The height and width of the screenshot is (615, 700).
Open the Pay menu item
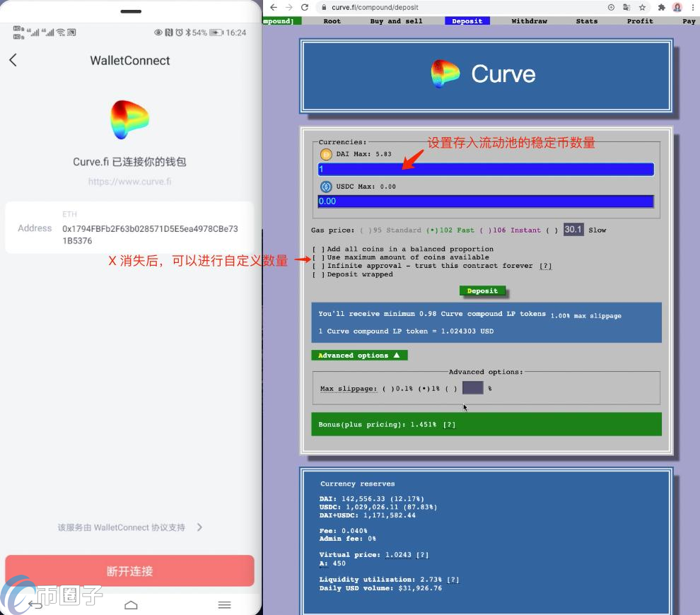689,21
